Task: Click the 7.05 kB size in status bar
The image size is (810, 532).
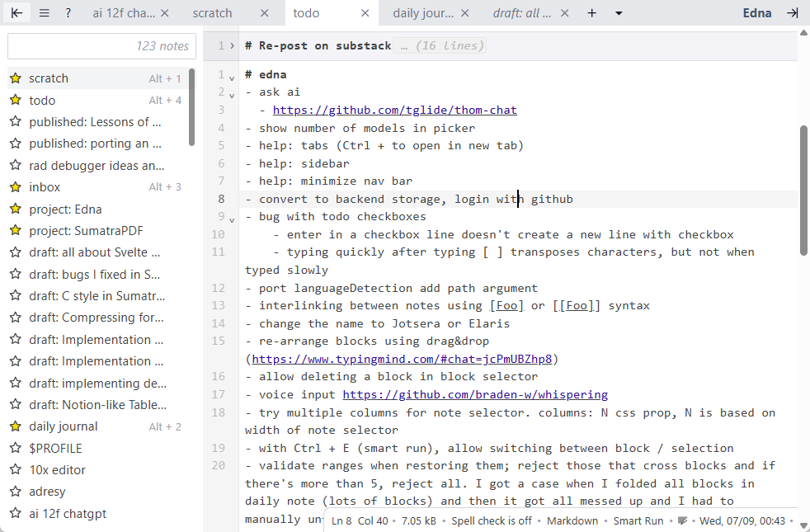Action: pos(419,520)
